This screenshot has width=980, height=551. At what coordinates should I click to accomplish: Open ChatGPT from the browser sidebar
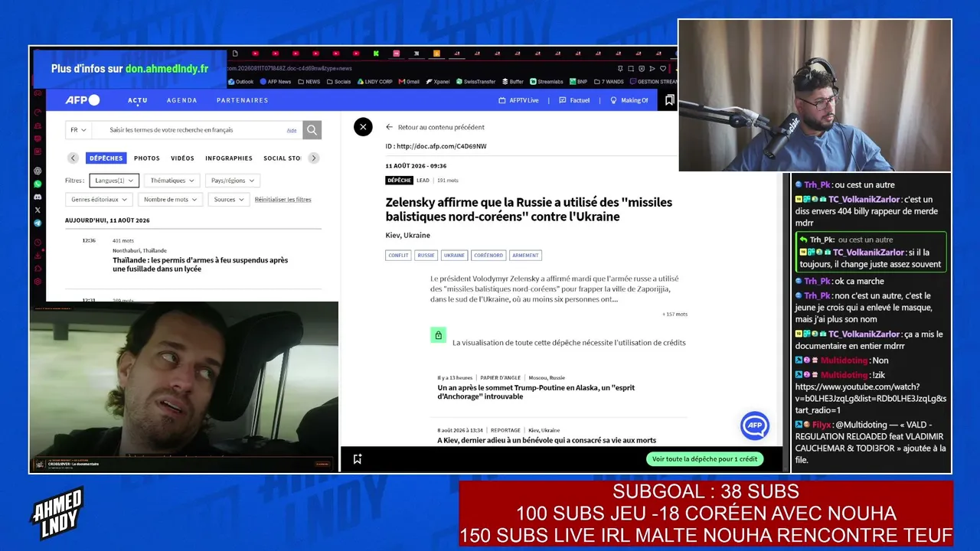(38, 171)
